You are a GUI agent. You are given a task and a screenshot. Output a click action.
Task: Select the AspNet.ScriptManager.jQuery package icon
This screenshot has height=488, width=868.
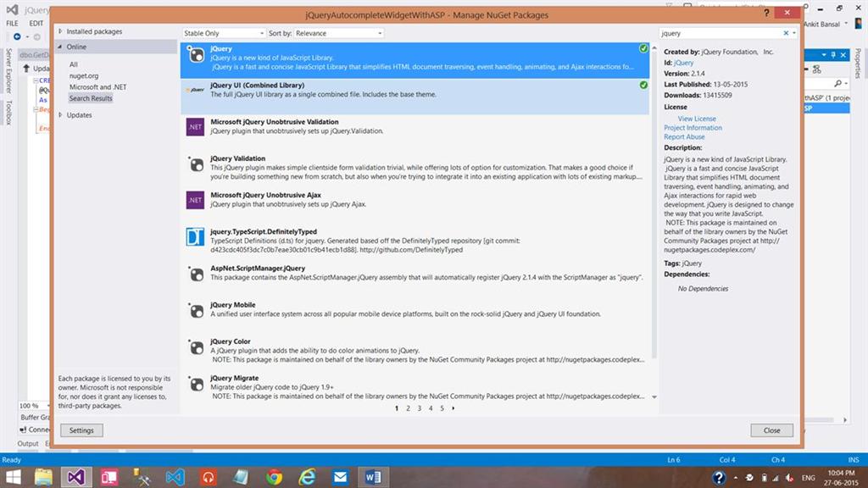click(196, 274)
